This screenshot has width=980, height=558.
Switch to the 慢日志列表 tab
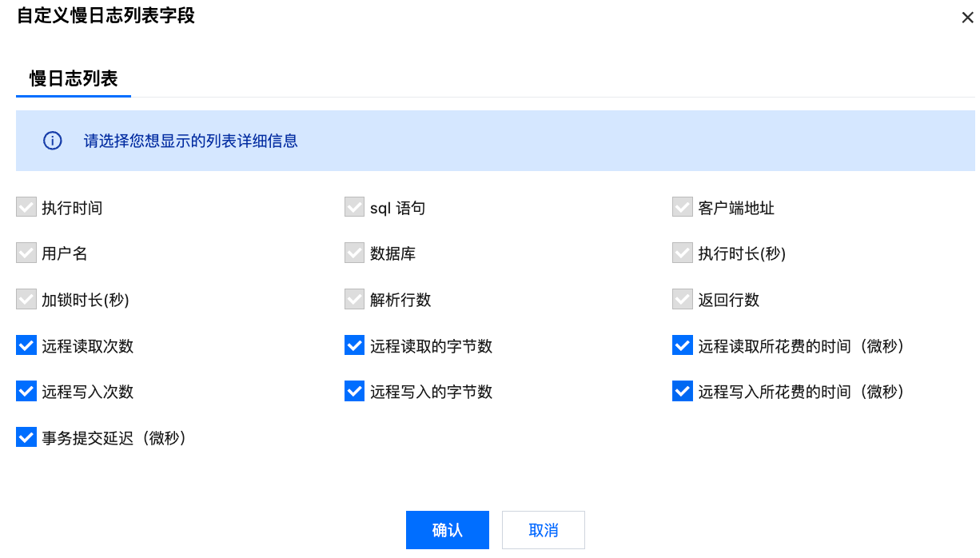[74, 78]
